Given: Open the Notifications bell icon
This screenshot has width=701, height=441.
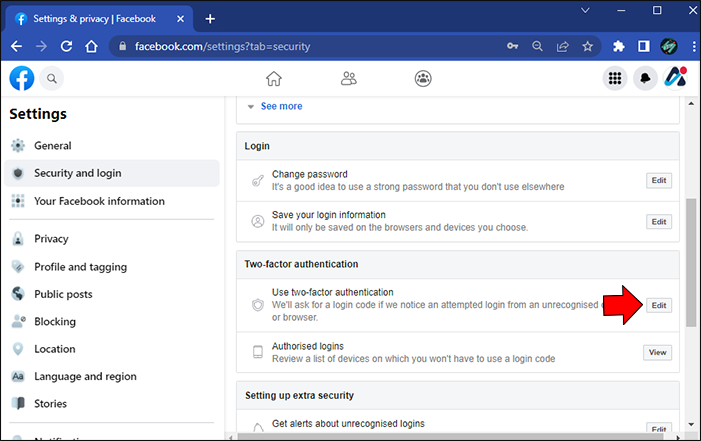Looking at the screenshot, I should pyautogui.click(x=646, y=79).
